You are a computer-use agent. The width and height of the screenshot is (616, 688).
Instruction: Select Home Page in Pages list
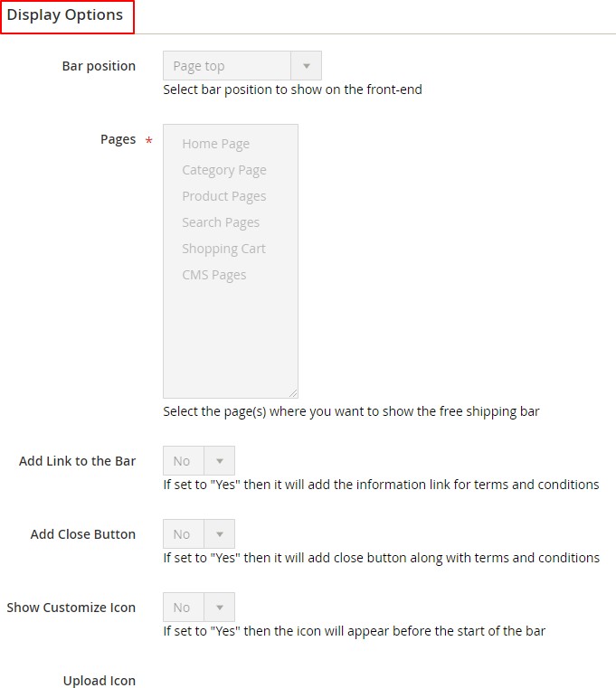click(215, 144)
